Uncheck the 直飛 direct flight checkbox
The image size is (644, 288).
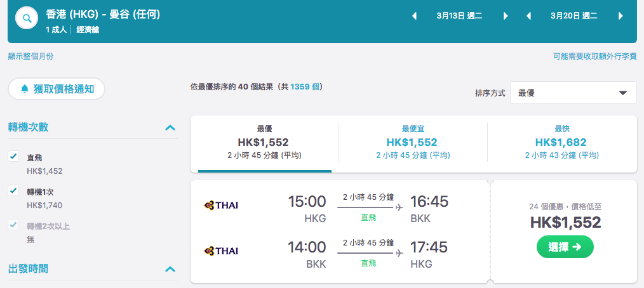13,156
